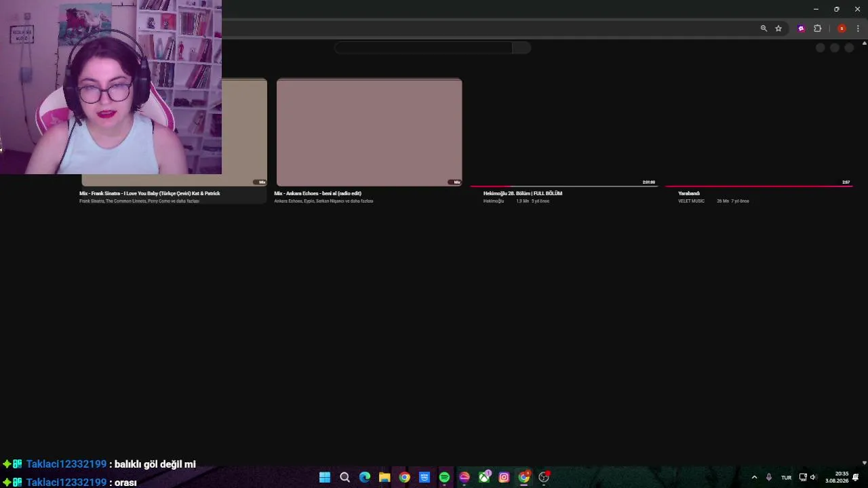Open the zoom control in address bar
The image size is (868, 488).
764,28
